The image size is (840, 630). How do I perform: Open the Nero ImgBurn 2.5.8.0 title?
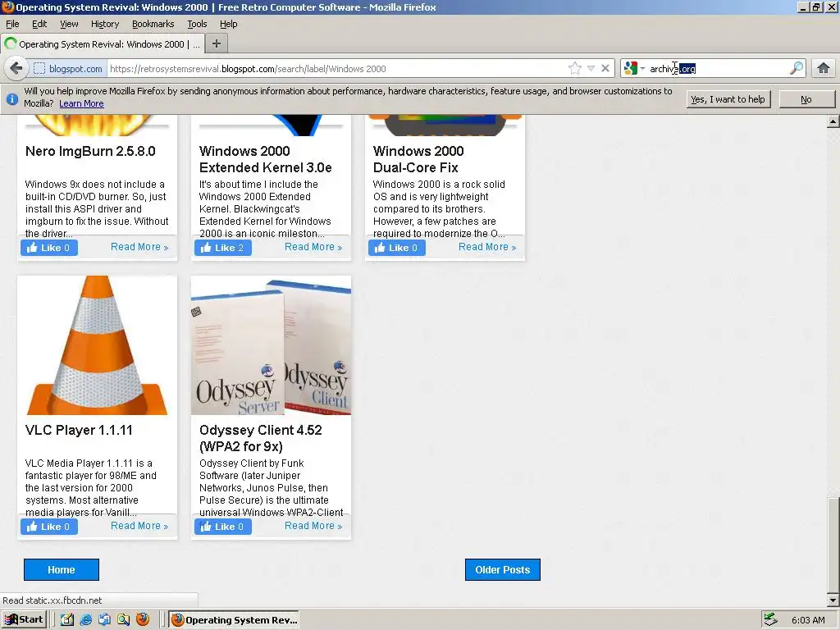coord(90,151)
